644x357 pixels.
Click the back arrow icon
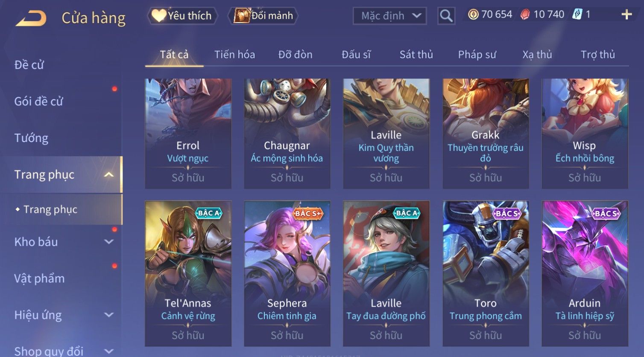pyautogui.click(x=31, y=18)
